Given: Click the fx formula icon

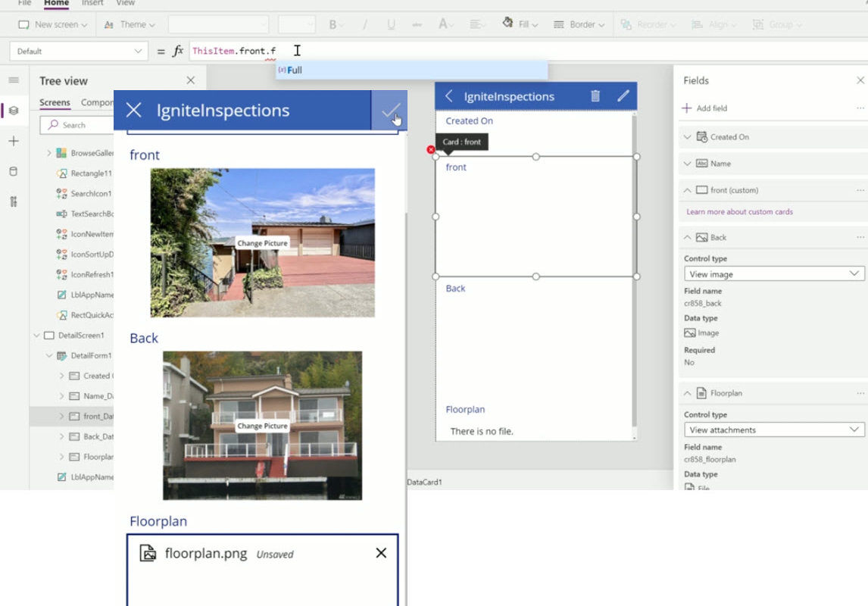Looking at the screenshot, I should [178, 51].
